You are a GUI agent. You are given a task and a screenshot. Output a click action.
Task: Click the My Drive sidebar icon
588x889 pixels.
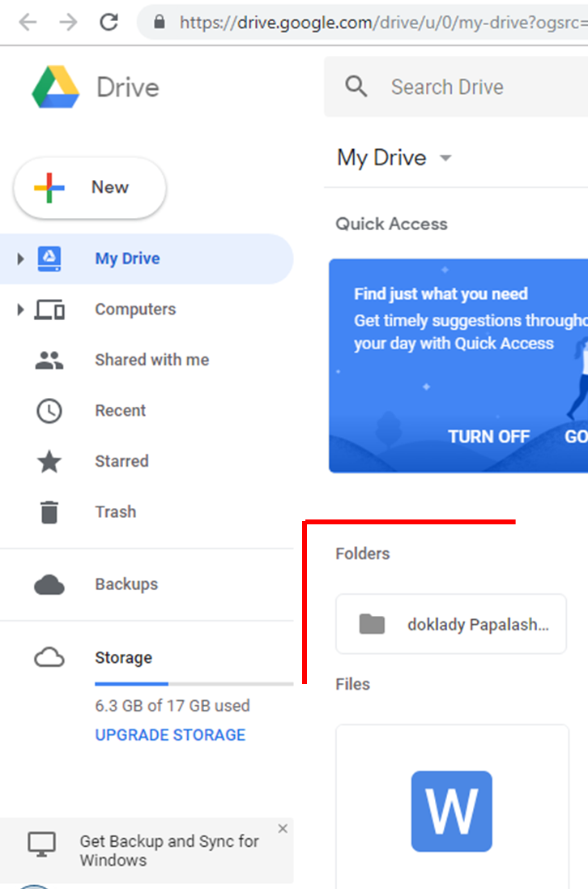click(x=49, y=259)
